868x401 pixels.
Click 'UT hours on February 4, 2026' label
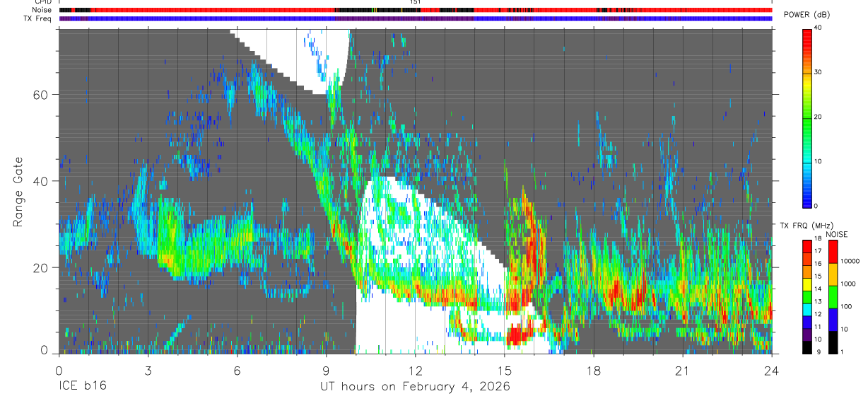416,387
